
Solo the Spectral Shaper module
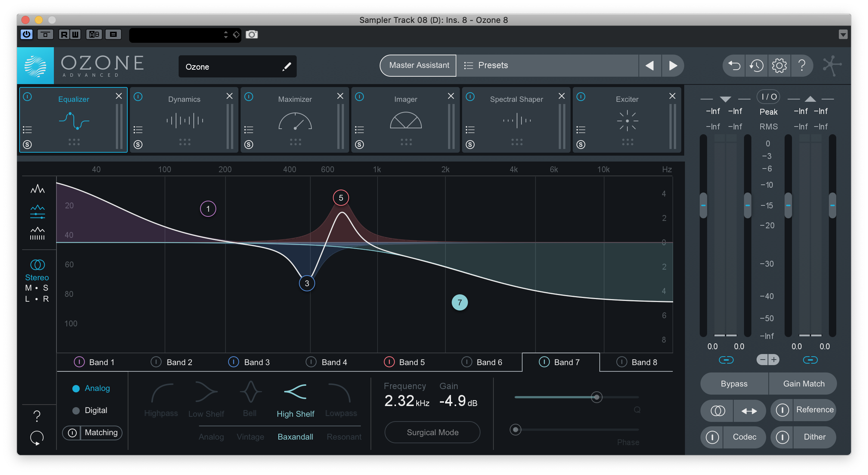pos(470,145)
